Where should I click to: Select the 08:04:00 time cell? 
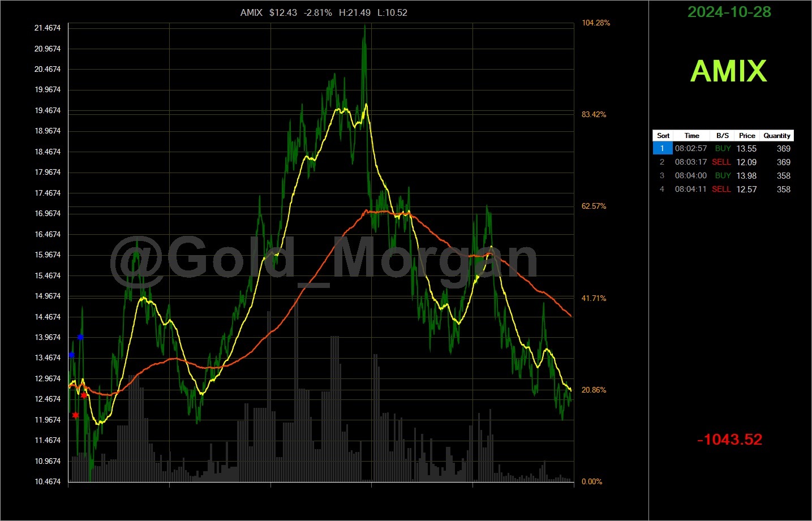691,176
